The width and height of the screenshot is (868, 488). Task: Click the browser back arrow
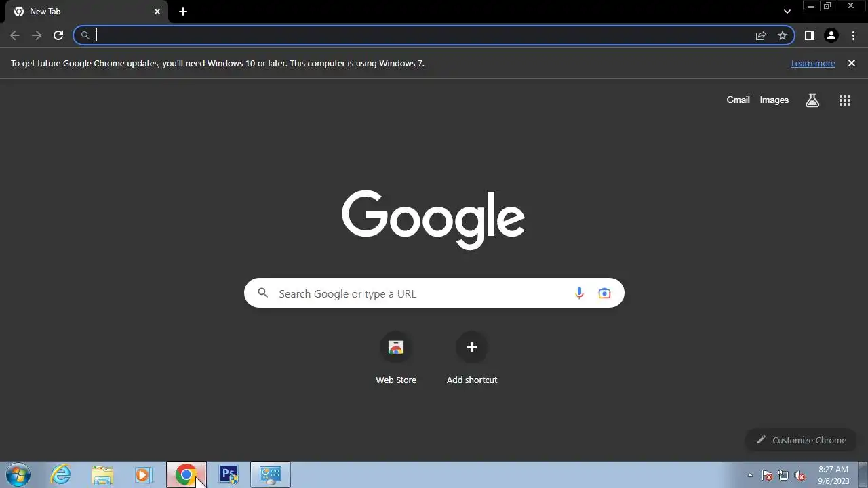coord(15,35)
